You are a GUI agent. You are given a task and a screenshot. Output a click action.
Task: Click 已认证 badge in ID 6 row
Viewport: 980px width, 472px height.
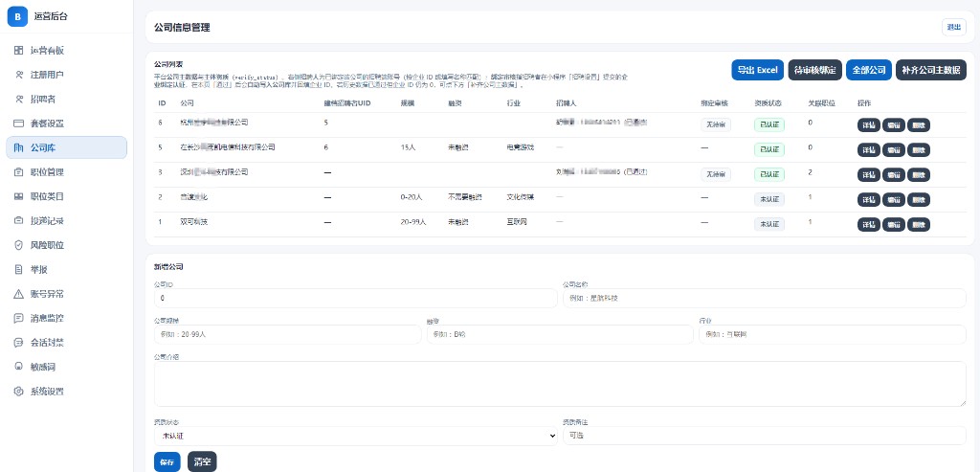768,124
